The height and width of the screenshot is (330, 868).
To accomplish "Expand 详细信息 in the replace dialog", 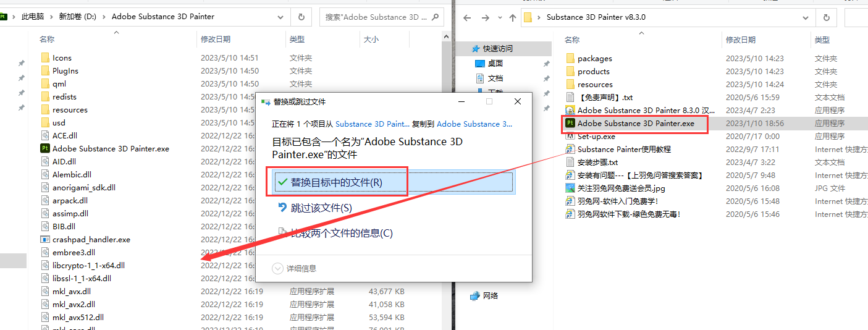I will [x=294, y=268].
